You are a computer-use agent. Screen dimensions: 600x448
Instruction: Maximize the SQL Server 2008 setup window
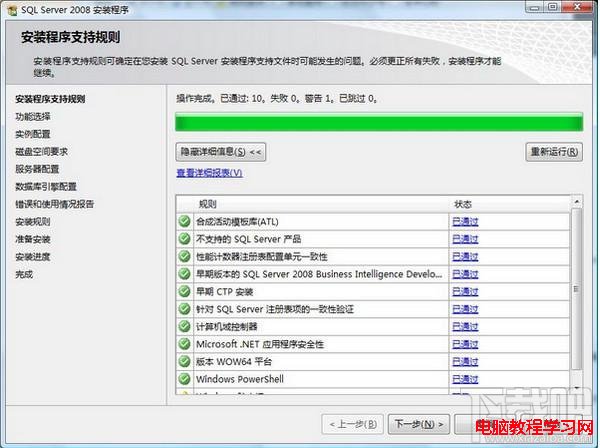[x=553, y=7]
